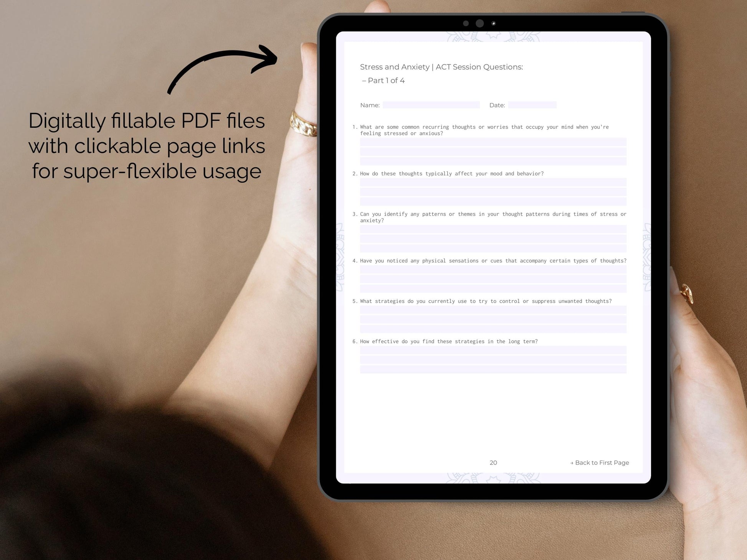Click the Date input field
The height and width of the screenshot is (560, 747).
point(533,105)
